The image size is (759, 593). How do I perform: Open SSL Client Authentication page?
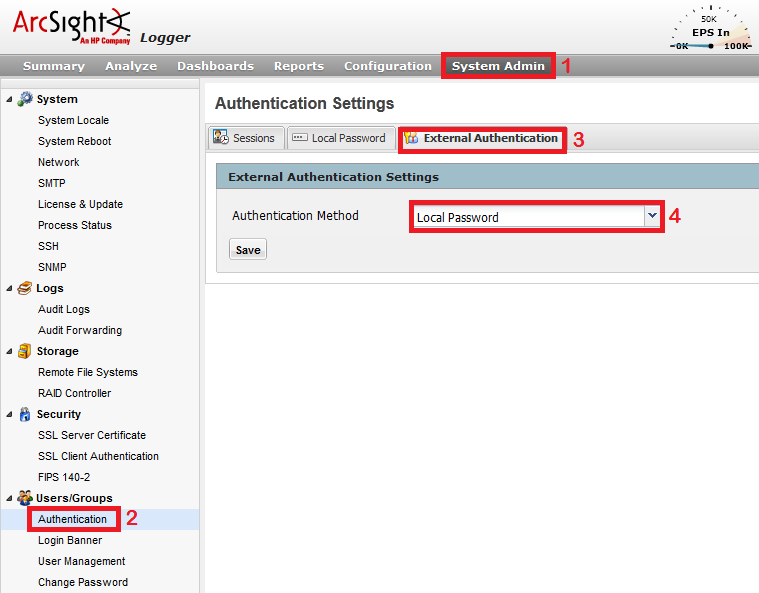pyautogui.click(x=98, y=456)
